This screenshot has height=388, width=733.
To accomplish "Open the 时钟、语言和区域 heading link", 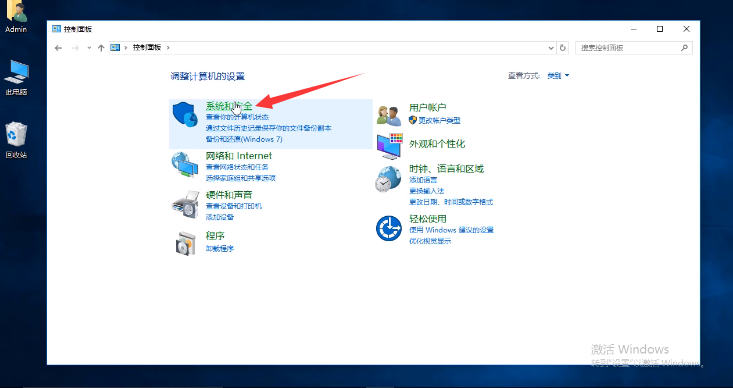I will pyautogui.click(x=446, y=169).
